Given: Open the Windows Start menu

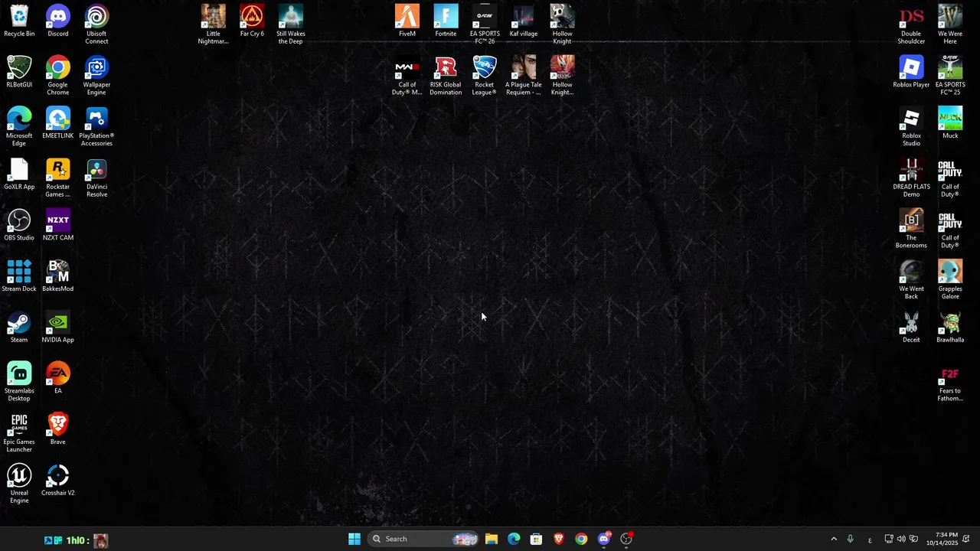Looking at the screenshot, I should click(x=354, y=539).
